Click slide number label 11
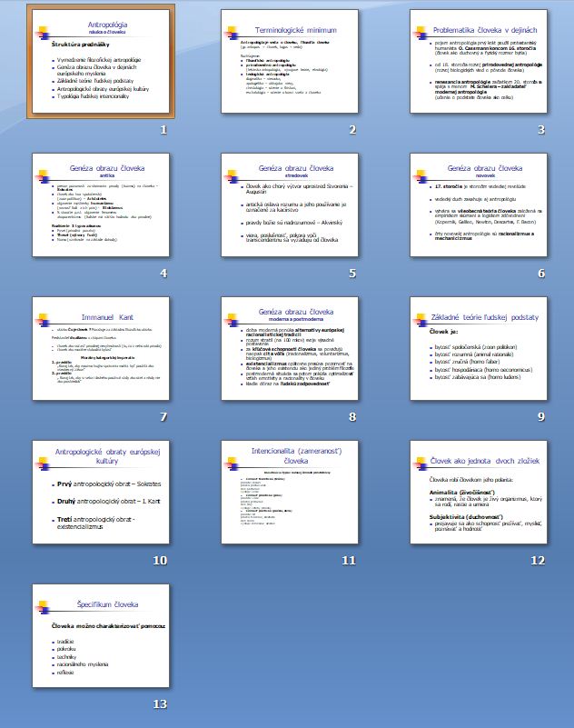The image size is (574, 728). coord(349,561)
